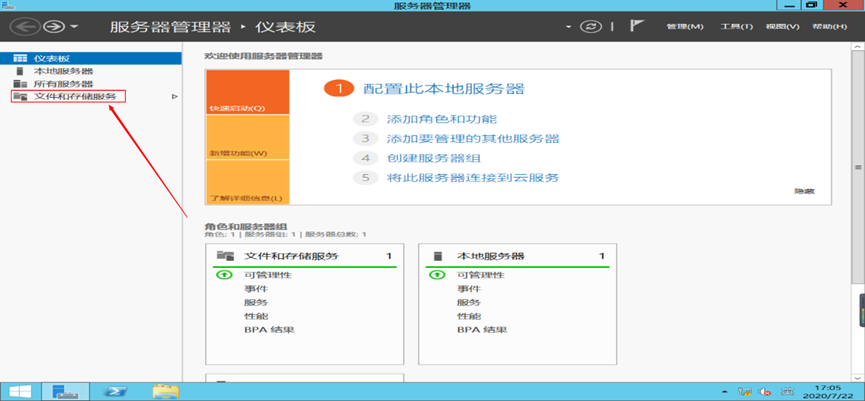The image size is (865, 401).
Task: Click green status icon in 文件和存储服务 tile
Action: pyautogui.click(x=227, y=275)
